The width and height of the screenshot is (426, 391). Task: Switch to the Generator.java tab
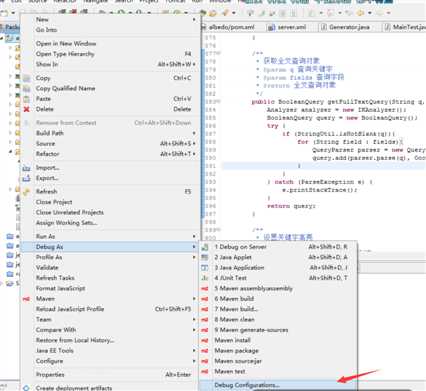[x=346, y=27]
